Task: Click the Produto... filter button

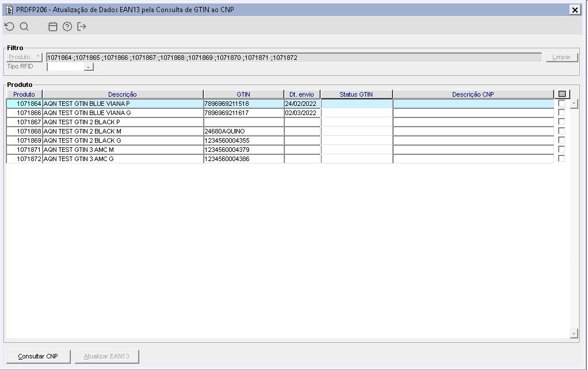Action: pyautogui.click(x=24, y=58)
